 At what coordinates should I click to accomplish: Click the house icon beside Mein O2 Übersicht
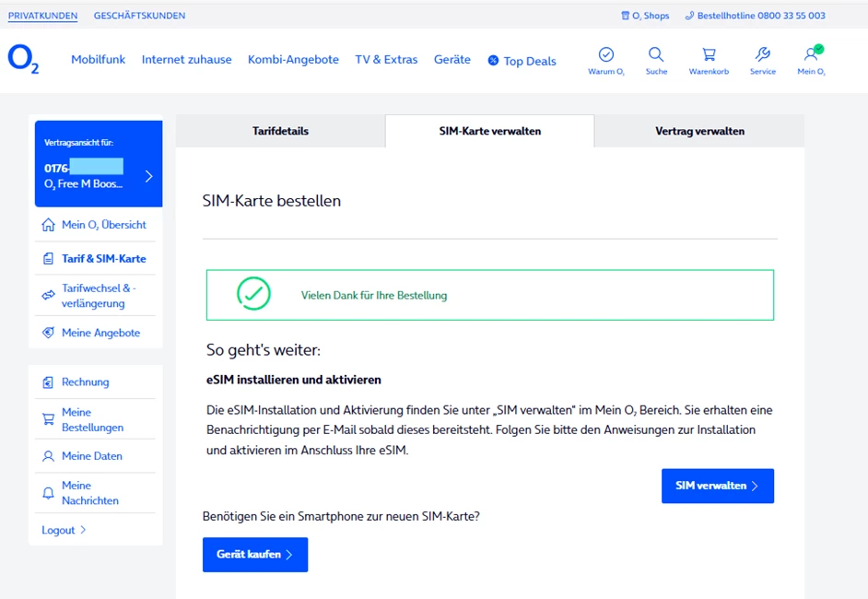pyautogui.click(x=48, y=225)
